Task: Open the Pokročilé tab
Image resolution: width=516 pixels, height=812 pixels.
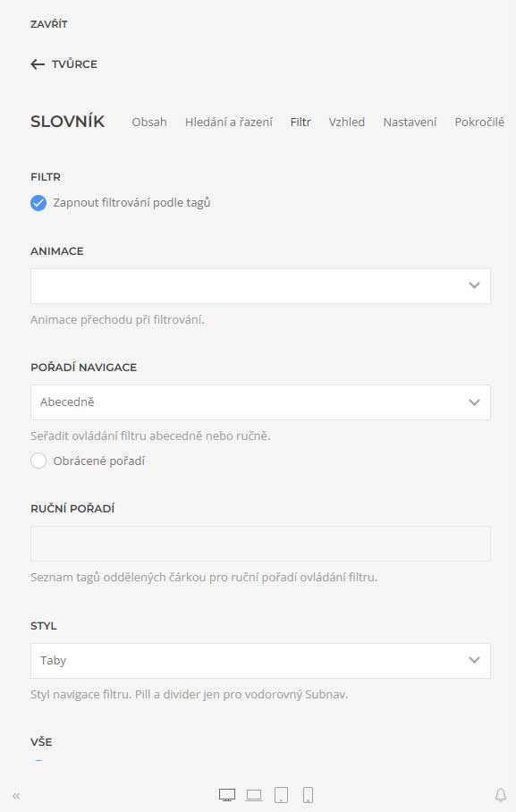Action: click(x=479, y=123)
